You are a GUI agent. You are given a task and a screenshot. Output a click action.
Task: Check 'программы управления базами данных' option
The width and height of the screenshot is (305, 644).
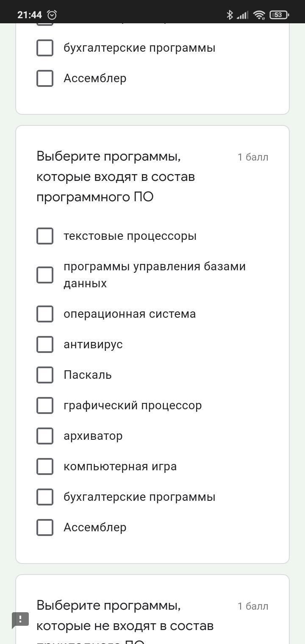coord(45,275)
